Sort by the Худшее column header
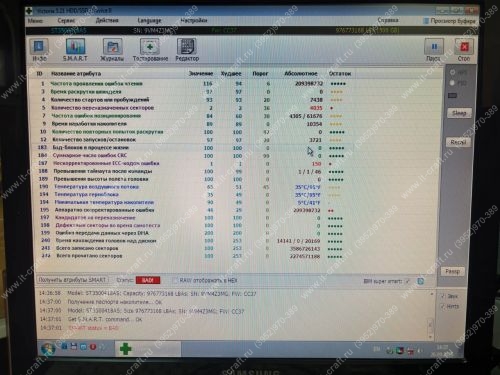Viewport: 500px width, 375px height. [x=231, y=74]
